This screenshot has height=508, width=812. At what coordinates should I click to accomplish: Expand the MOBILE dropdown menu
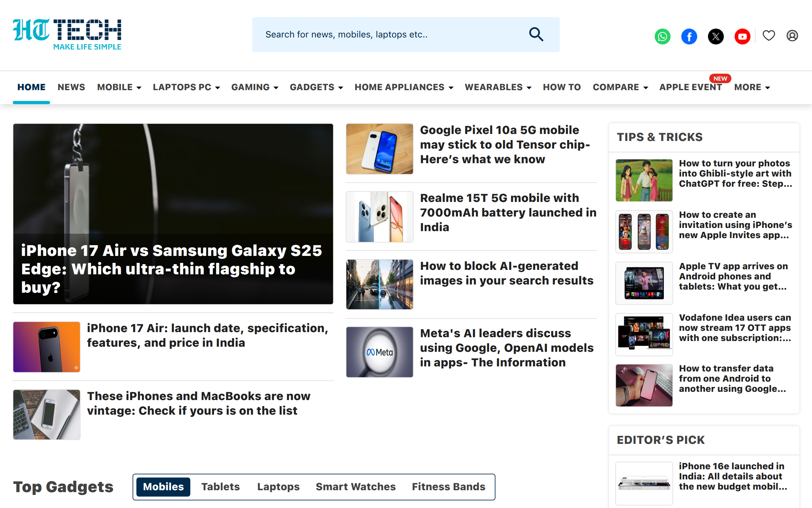[119, 87]
